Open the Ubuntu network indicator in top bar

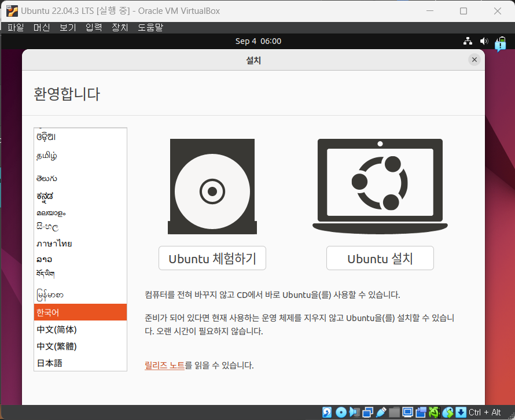coord(468,41)
